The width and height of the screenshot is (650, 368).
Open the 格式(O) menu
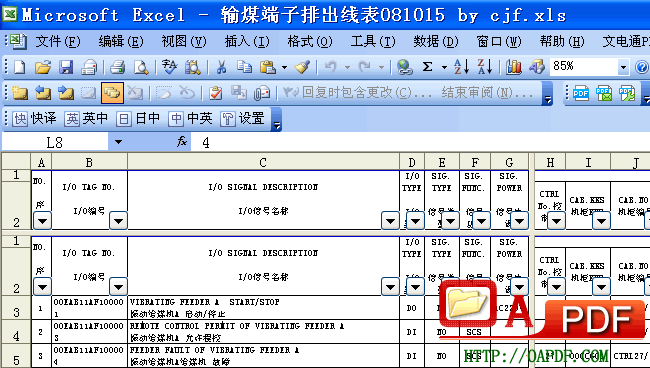click(x=310, y=41)
